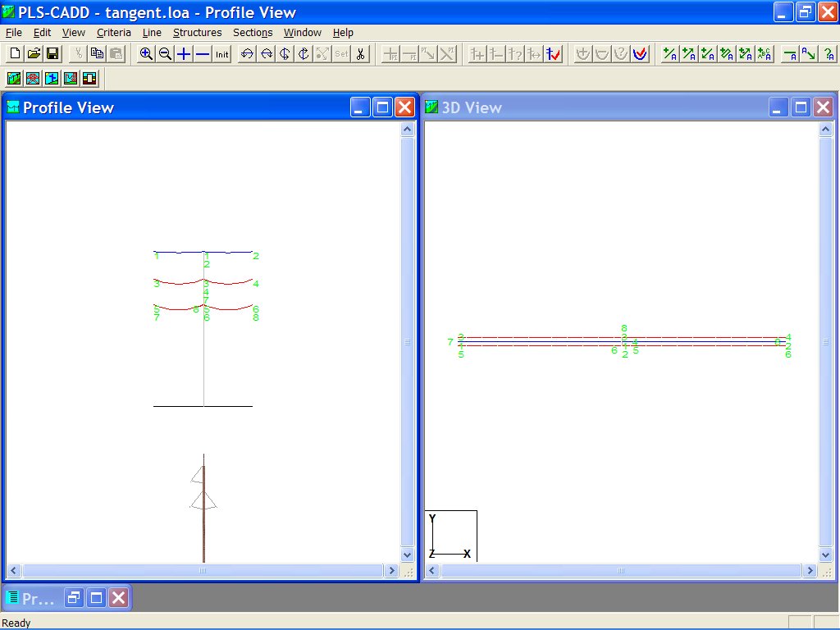Save the current tangent.loa project
The image size is (840, 630).
click(52, 53)
